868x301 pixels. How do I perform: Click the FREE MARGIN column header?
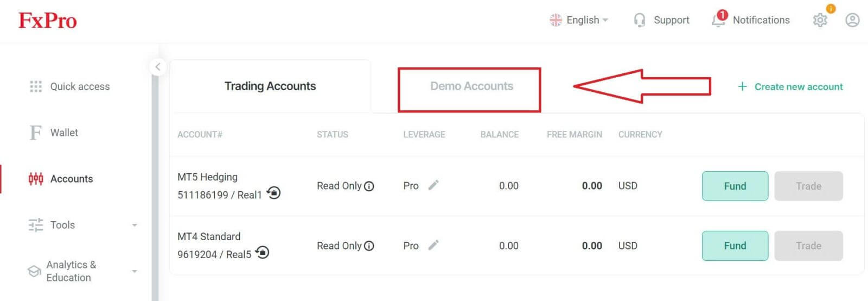point(575,134)
